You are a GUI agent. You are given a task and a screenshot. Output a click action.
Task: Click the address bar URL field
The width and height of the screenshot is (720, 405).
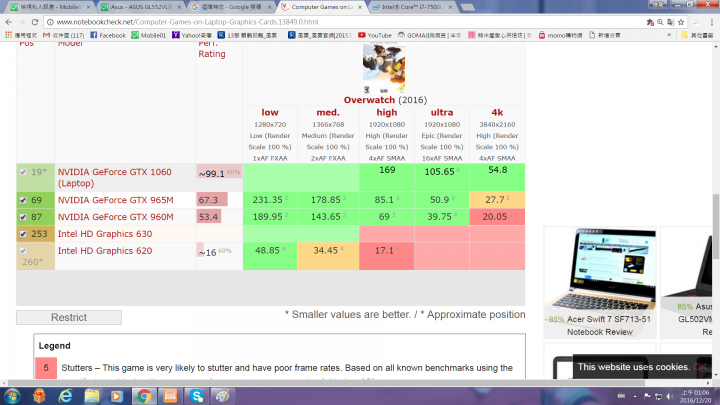pyautogui.click(x=344, y=22)
